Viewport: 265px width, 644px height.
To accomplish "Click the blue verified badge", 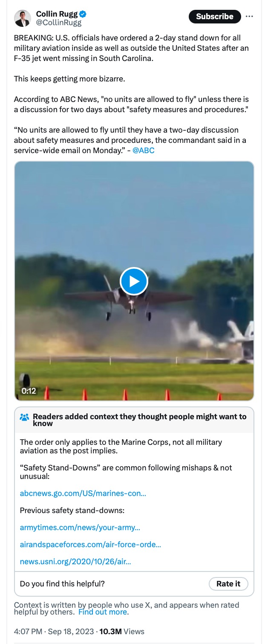I will pos(83,15).
